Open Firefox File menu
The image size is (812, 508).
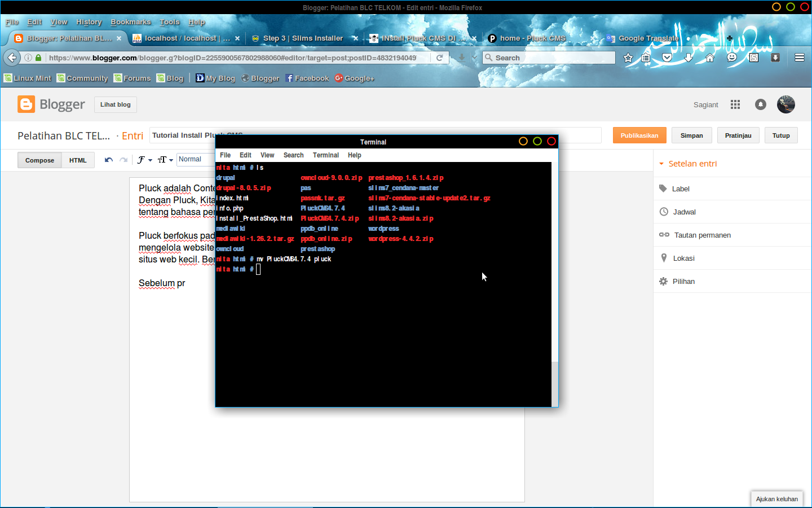[x=12, y=22]
